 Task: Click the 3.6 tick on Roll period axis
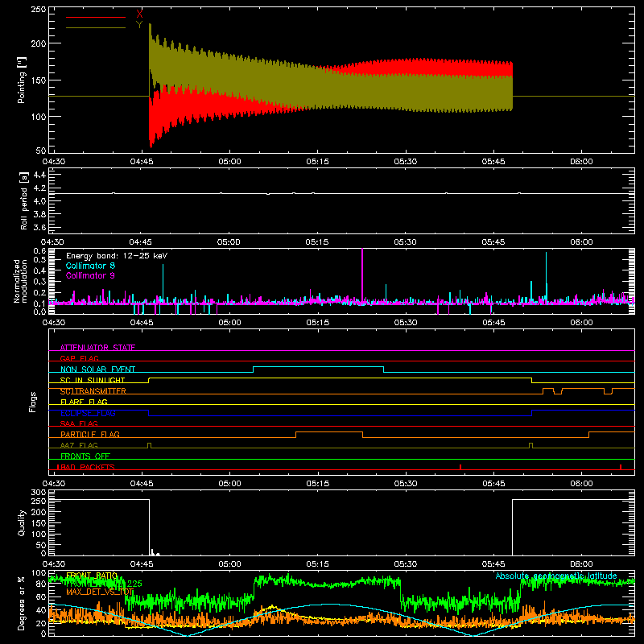click(x=39, y=227)
